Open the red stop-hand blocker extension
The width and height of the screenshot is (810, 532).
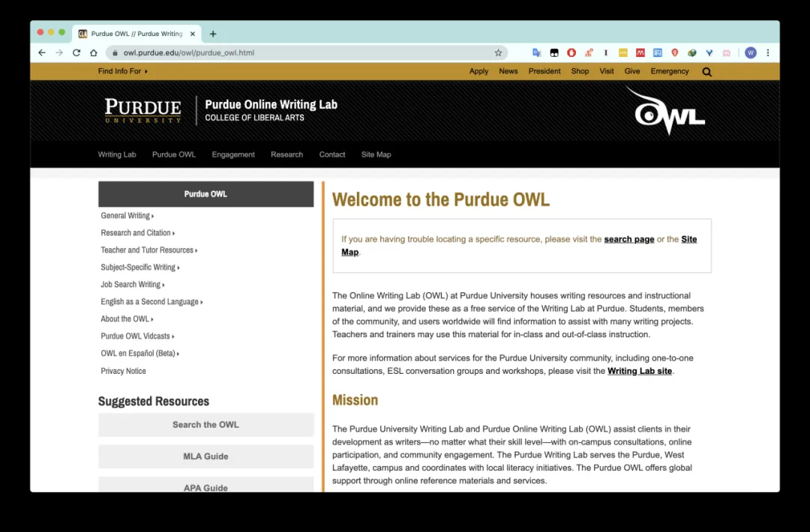571,52
